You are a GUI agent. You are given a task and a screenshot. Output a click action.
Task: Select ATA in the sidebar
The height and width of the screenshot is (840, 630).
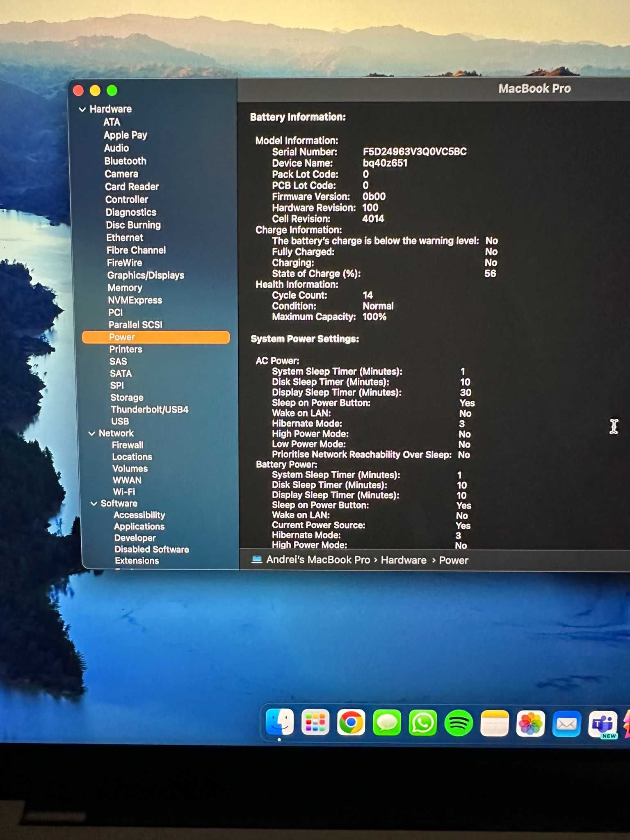point(112,122)
